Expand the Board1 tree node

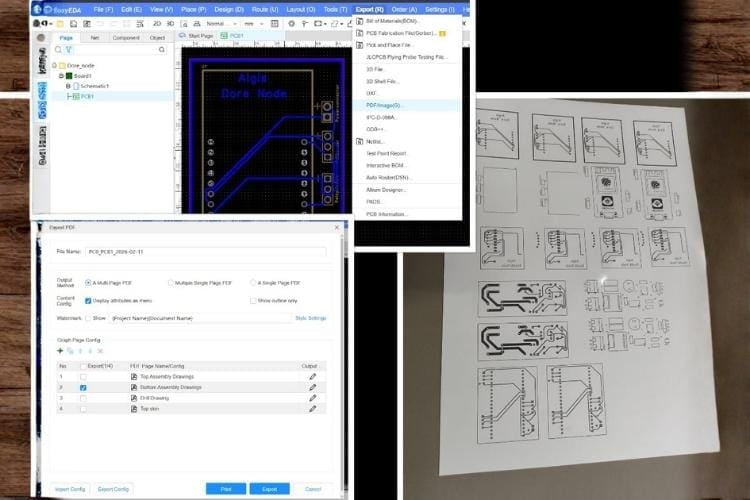point(60,76)
